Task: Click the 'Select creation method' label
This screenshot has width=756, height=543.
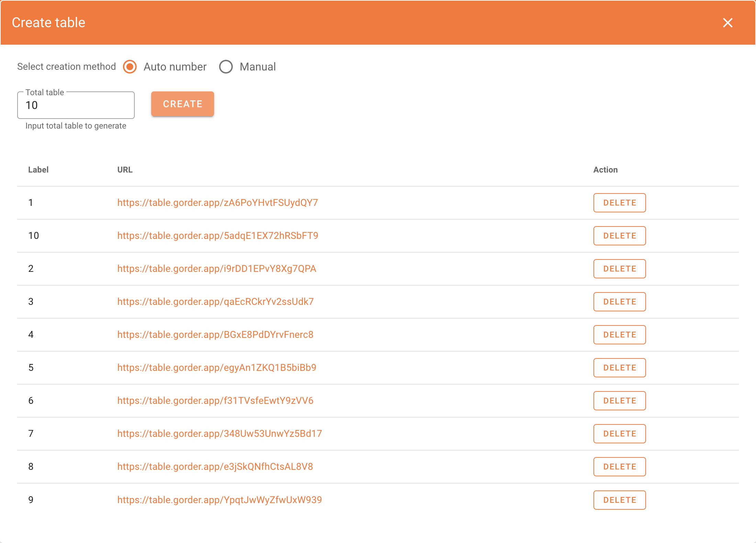Action: pyautogui.click(x=66, y=67)
